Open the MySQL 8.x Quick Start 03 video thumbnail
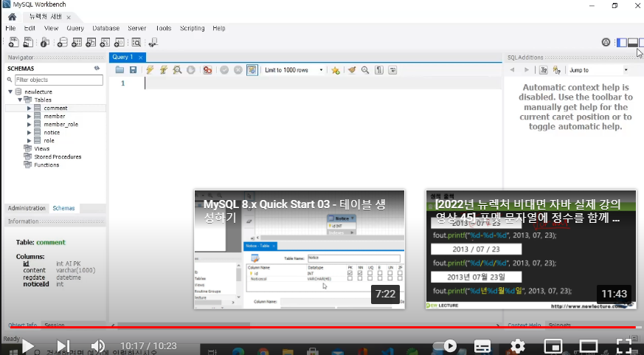This screenshot has width=644, height=355. coord(300,249)
